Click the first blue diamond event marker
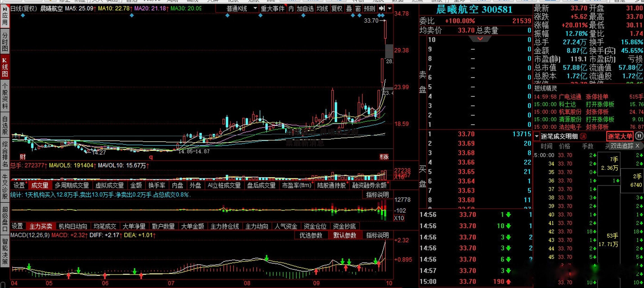 click(23, 16)
